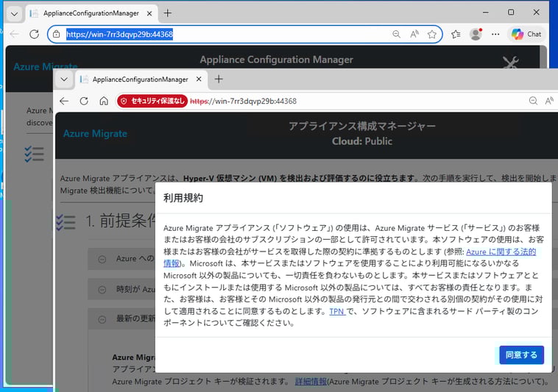Click the Azure Migrate logo text in the front window

pyautogui.click(x=95, y=134)
